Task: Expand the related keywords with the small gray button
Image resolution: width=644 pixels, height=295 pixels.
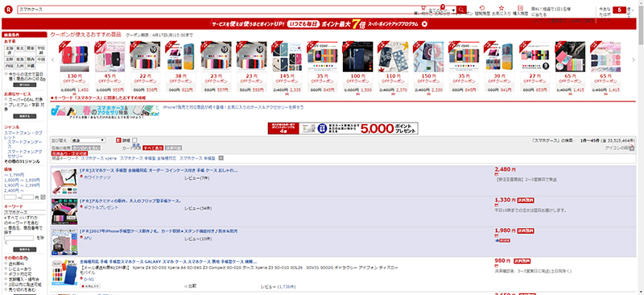Action: click(221, 158)
